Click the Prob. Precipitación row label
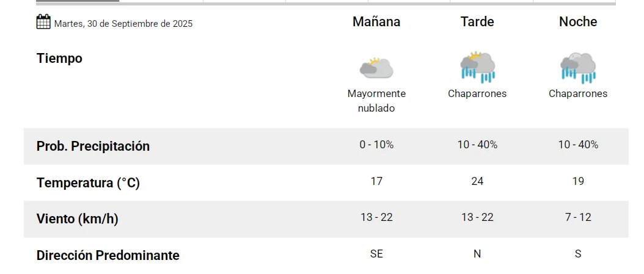Image resolution: width=644 pixels, height=274 pixels. point(93,146)
